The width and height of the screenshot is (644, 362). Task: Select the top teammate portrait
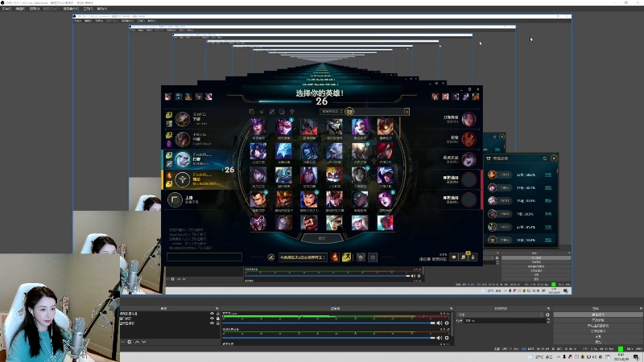(x=182, y=119)
